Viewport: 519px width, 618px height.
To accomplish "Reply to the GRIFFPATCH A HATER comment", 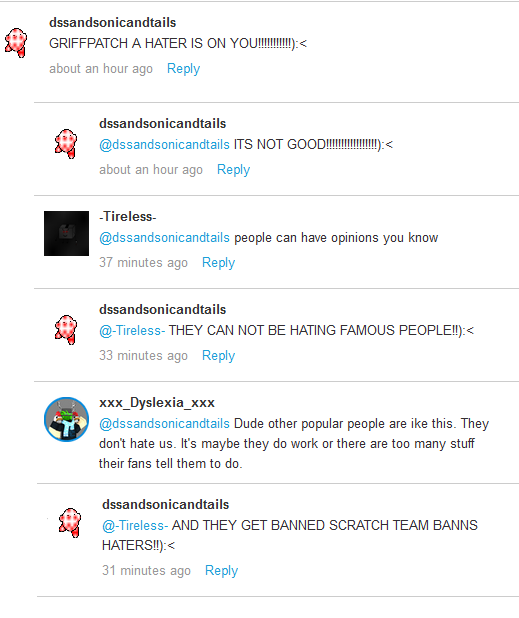I will click(184, 69).
